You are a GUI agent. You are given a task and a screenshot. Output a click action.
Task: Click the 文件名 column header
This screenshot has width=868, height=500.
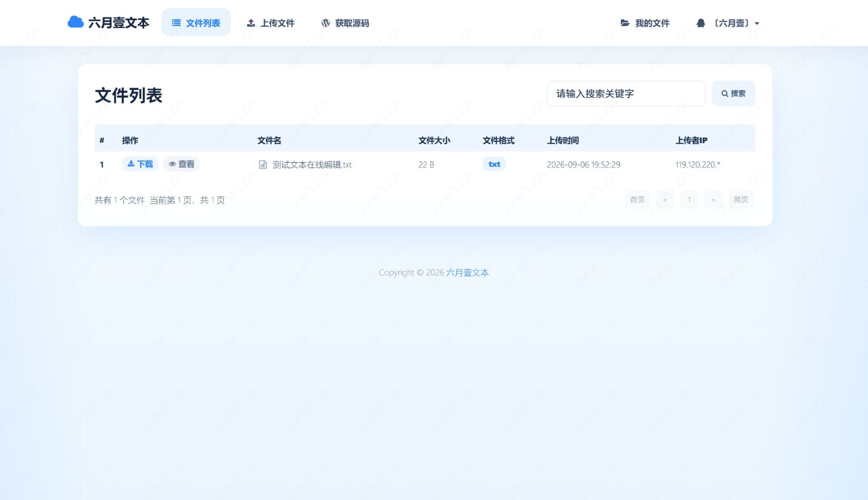click(269, 141)
